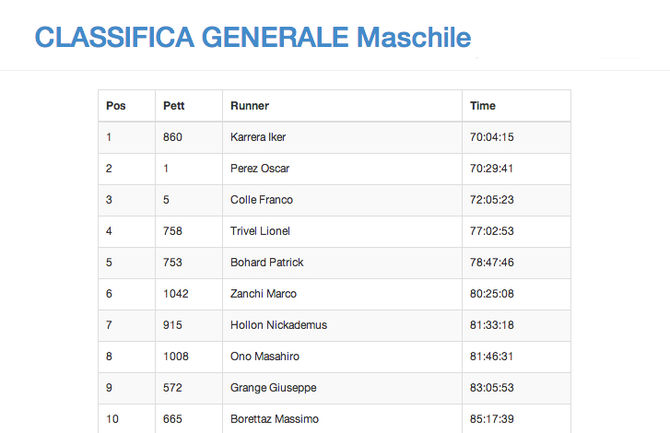The width and height of the screenshot is (670, 433).
Task: Select Ono Masahiro row
Action: (265, 356)
